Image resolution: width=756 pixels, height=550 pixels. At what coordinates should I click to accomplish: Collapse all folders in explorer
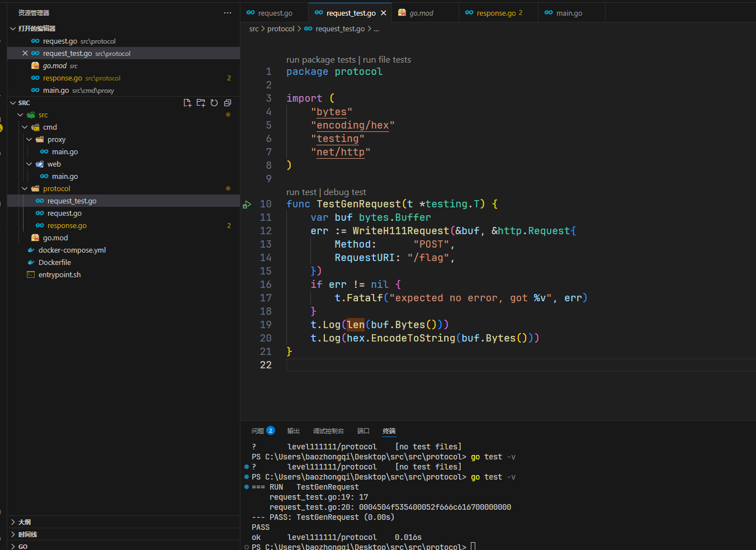click(x=228, y=103)
